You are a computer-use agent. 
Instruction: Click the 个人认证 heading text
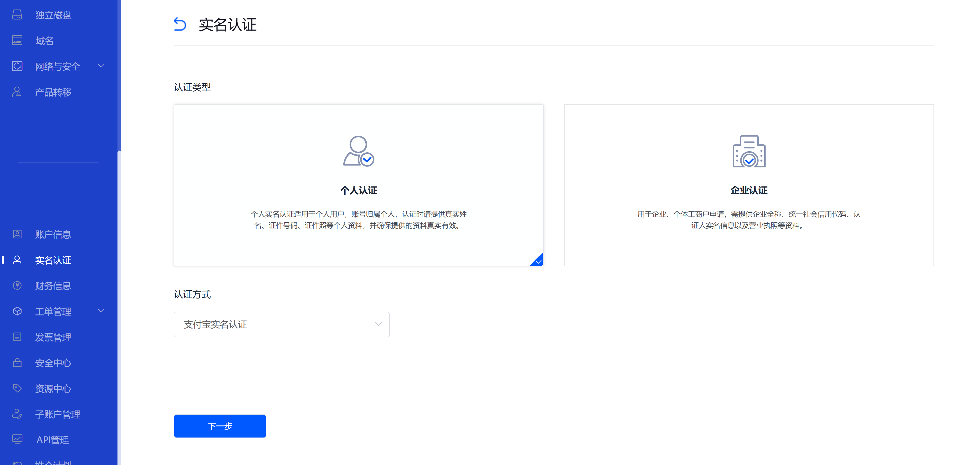358,190
